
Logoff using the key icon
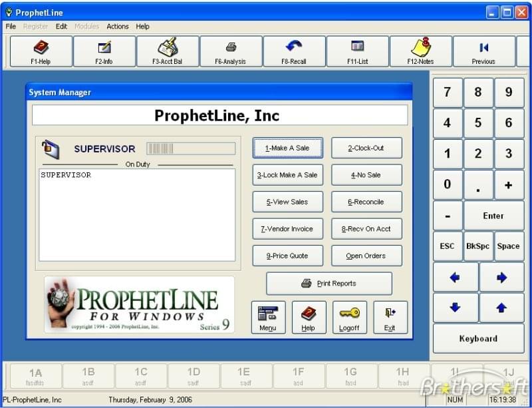point(350,317)
